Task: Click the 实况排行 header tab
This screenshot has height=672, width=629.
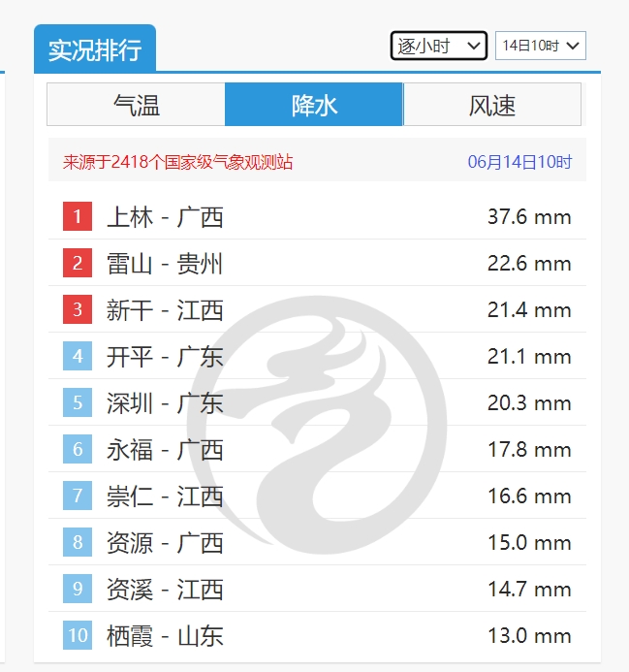Action: click(95, 49)
